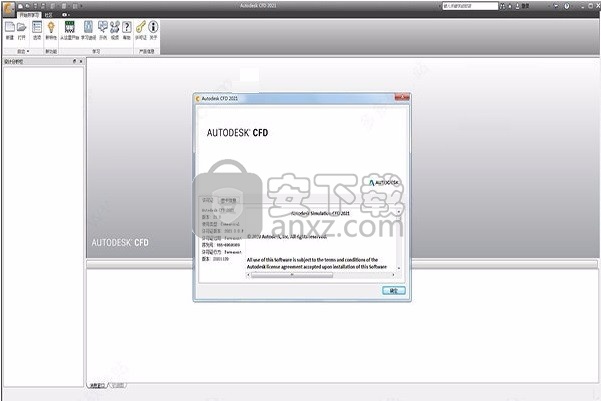Select License (许可证) tab in About dialog

(x=207, y=200)
